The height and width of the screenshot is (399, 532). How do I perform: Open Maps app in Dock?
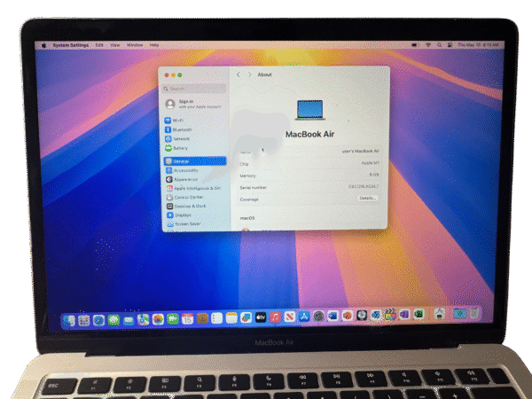(x=143, y=319)
